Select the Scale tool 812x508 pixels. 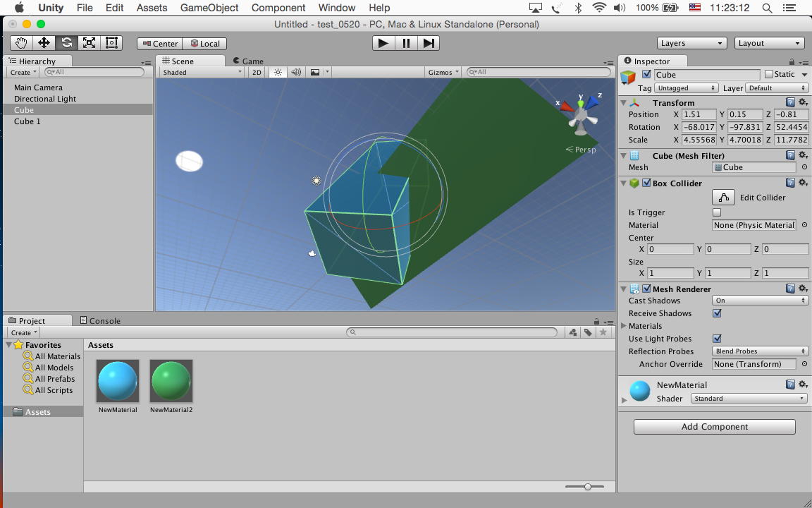pyautogui.click(x=89, y=43)
